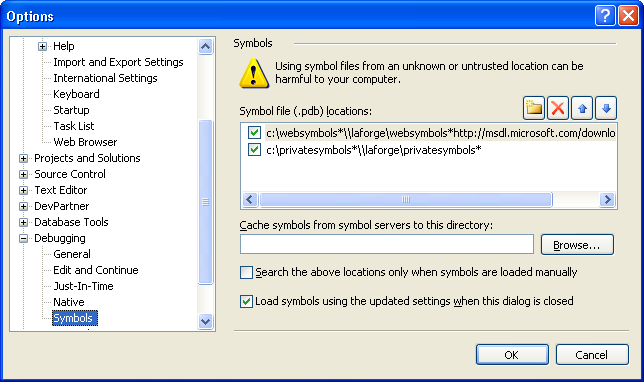Select the c:\websymbols location entry
Image resolution: width=644 pixels, height=382 pixels.
click(x=441, y=133)
